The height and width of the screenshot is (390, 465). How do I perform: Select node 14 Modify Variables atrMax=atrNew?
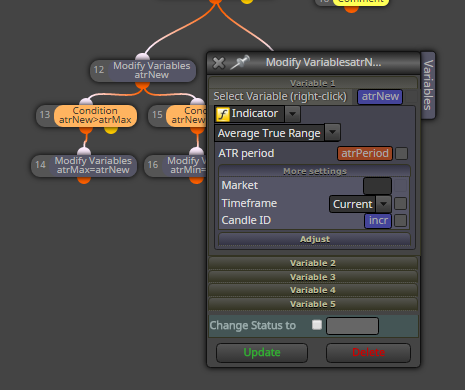pyautogui.click(x=84, y=165)
